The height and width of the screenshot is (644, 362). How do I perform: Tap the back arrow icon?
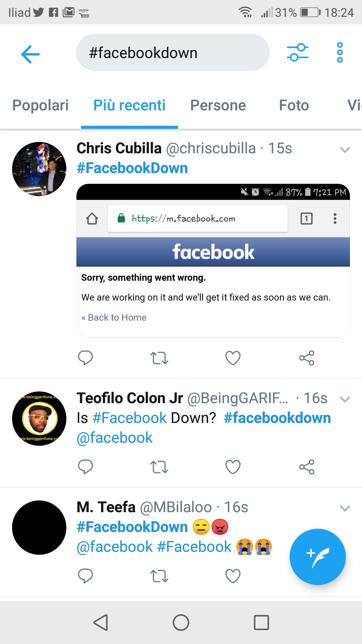[x=30, y=54]
